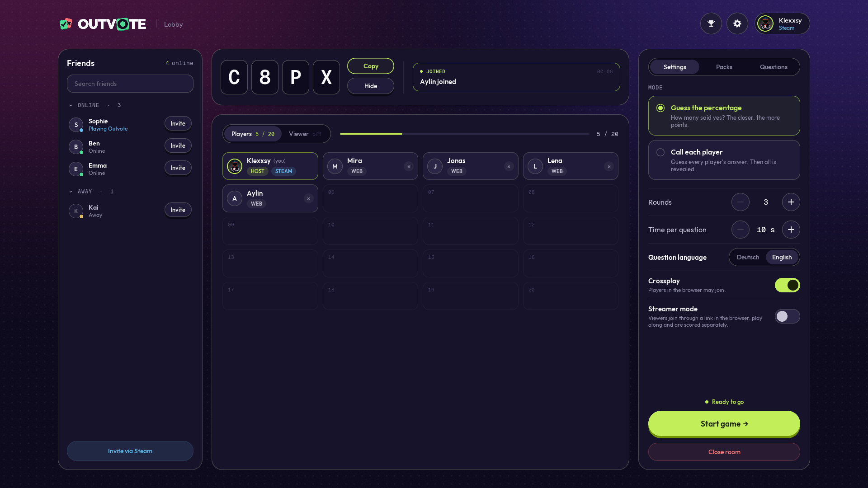Invite Emma to the lobby
This screenshot has height=488, width=868.
178,168
